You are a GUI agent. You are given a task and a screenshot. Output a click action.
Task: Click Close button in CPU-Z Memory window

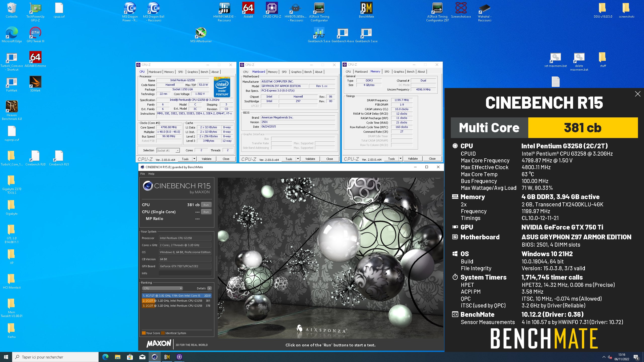pos(432,159)
